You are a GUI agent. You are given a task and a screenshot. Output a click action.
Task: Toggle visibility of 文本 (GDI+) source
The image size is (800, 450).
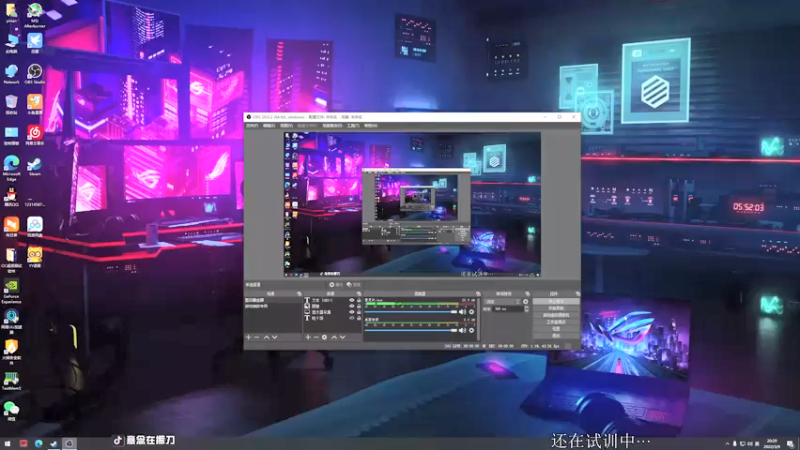point(351,300)
